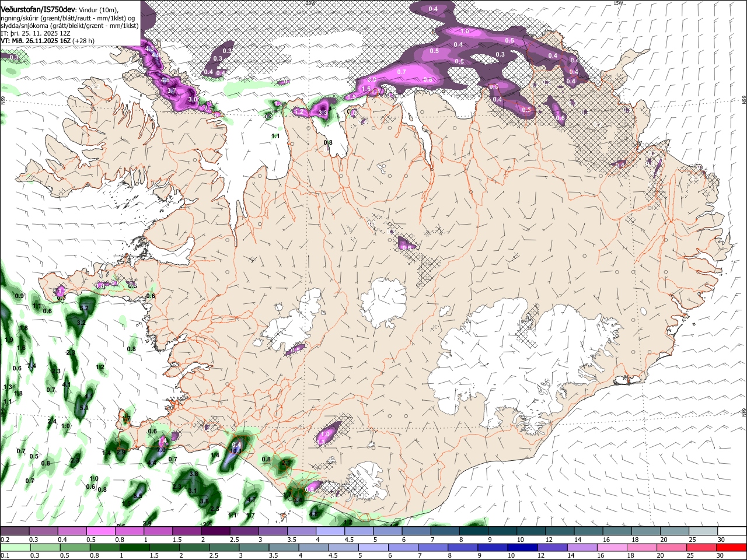747x560 pixels.
Task: Click the 0.7 snowfall value off the north coast
Action: click(x=402, y=72)
